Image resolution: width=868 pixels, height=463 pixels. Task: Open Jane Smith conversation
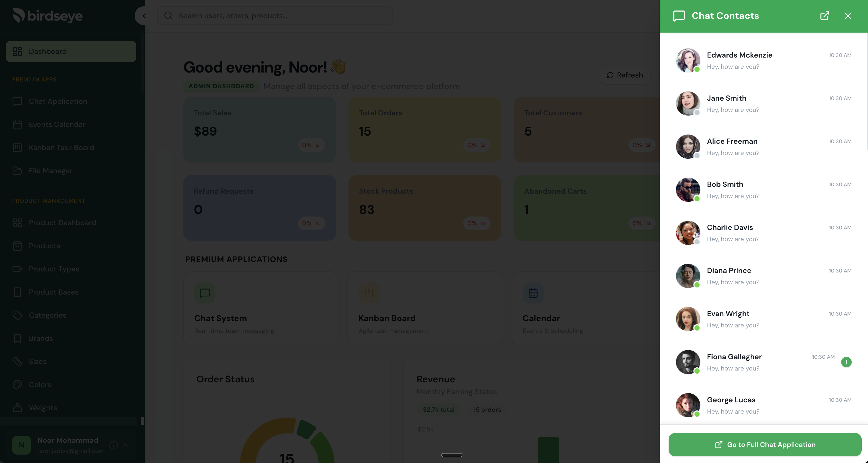point(763,103)
